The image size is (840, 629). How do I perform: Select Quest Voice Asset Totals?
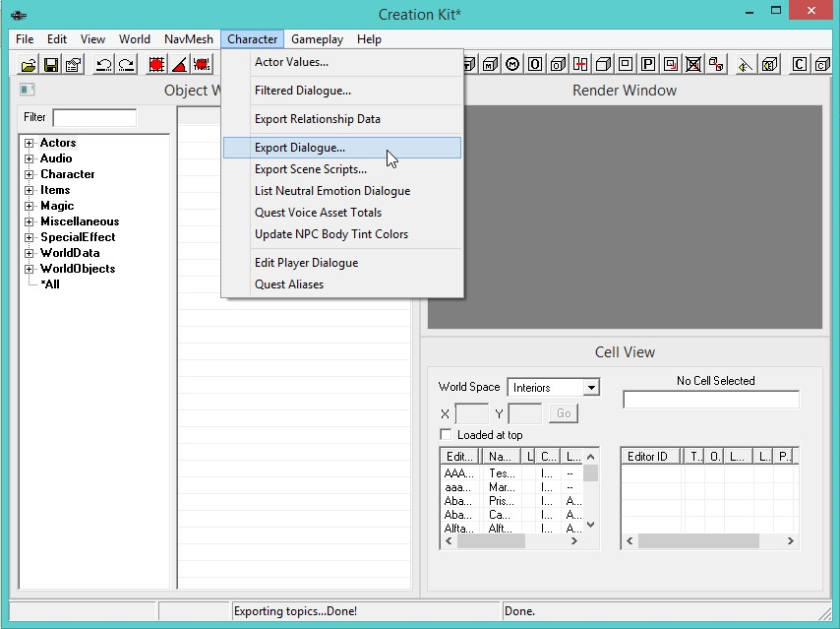pyautogui.click(x=341, y=213)
